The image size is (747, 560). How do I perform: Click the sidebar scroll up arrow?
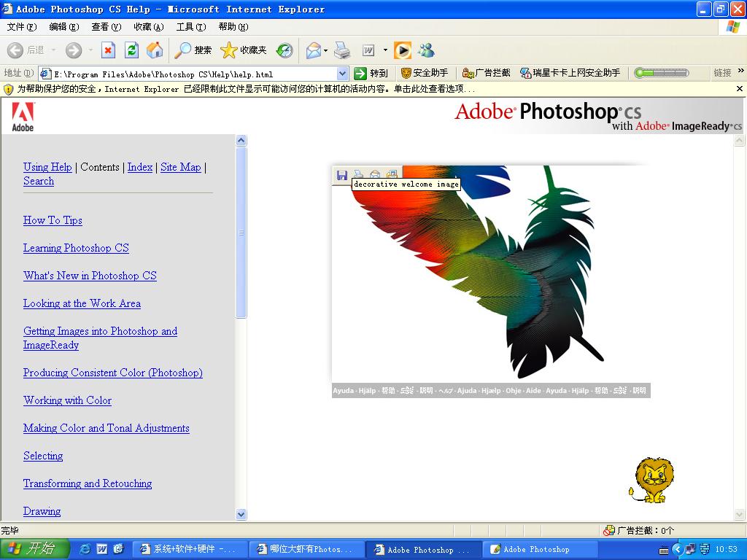coord(241,140)
